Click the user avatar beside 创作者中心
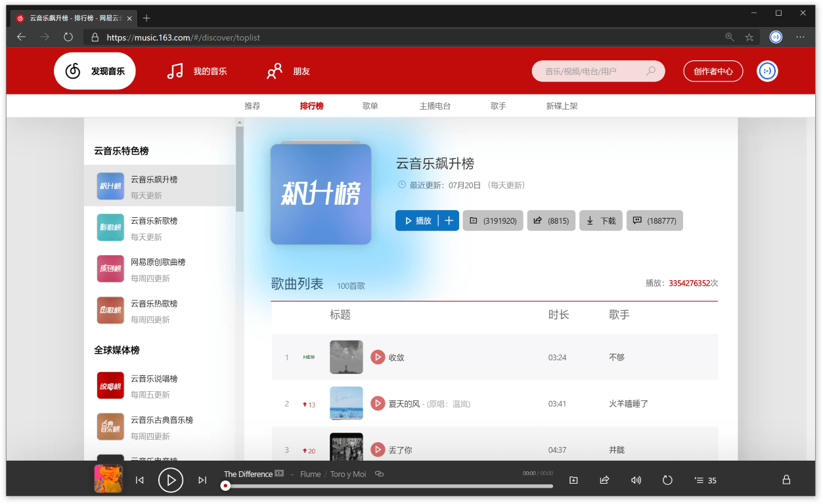Screen dimensions: 823x504 coord(767,71)
